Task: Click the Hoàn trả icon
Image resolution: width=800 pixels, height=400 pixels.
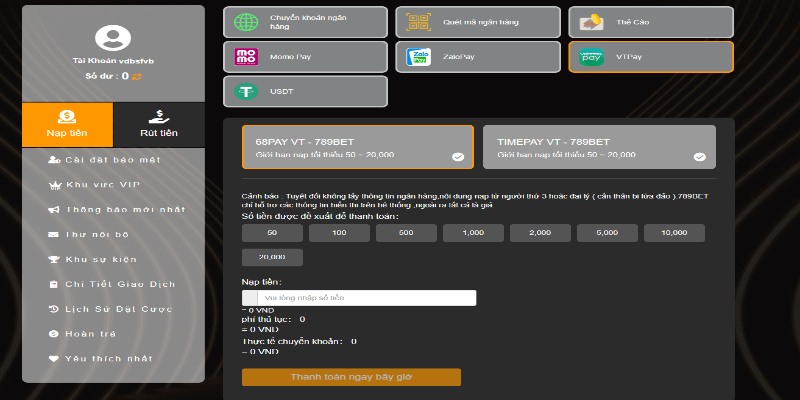Action: pyautogui.click(x=54, y=334)
